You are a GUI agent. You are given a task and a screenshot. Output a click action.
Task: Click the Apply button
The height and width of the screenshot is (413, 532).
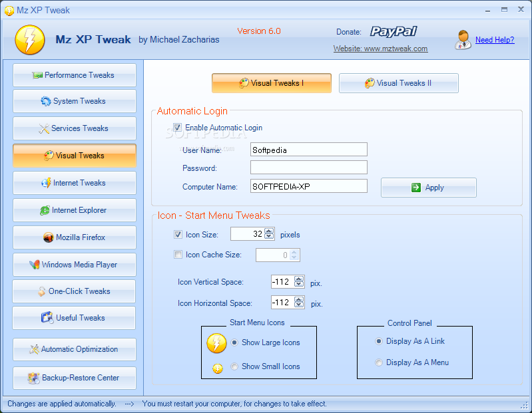(429, 188)
